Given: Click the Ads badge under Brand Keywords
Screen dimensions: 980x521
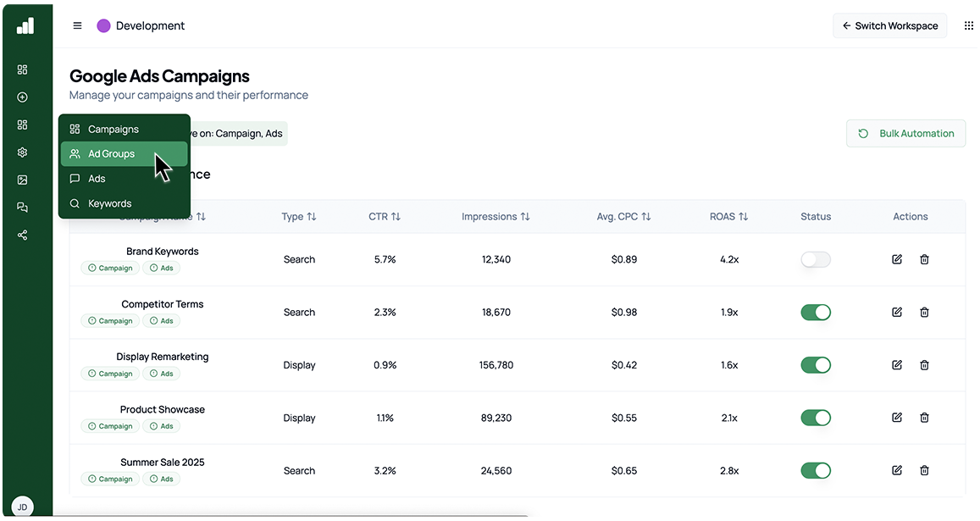Looking at the screenshot, I should 161,268.
